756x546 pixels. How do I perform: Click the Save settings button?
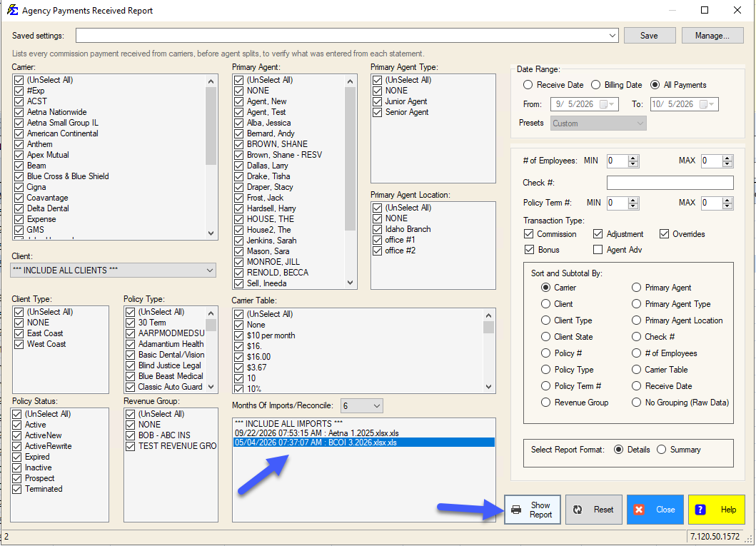pyautogui.click(x=649, y=36)
